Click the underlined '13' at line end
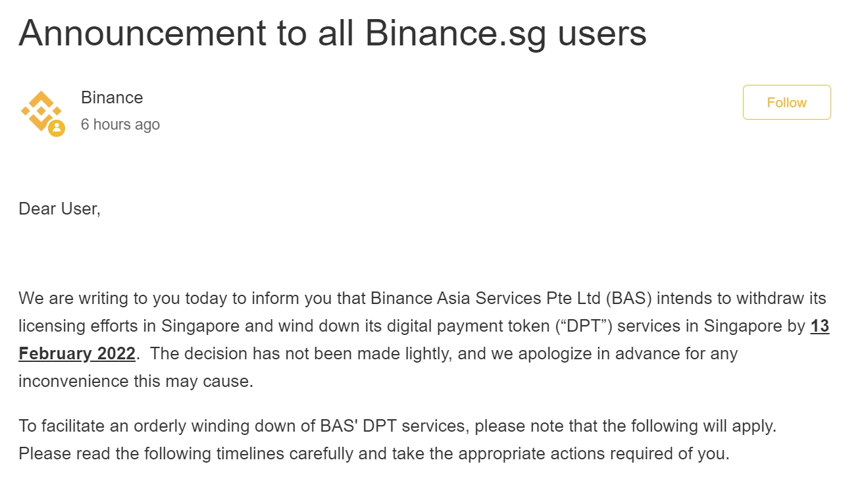This screenshot has width=868, height=483. (x=819, y=326)
